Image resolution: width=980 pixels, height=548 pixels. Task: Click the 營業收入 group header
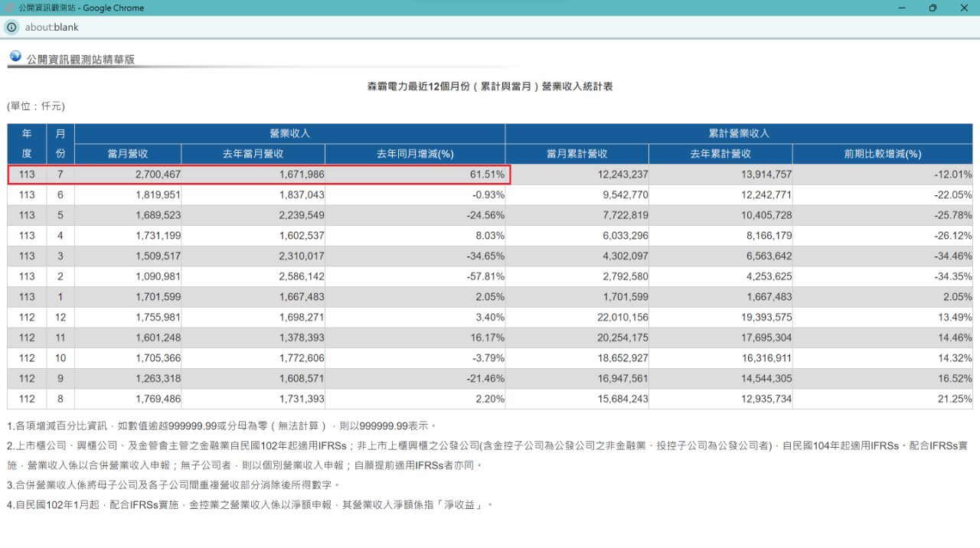(x=289, y=133)
